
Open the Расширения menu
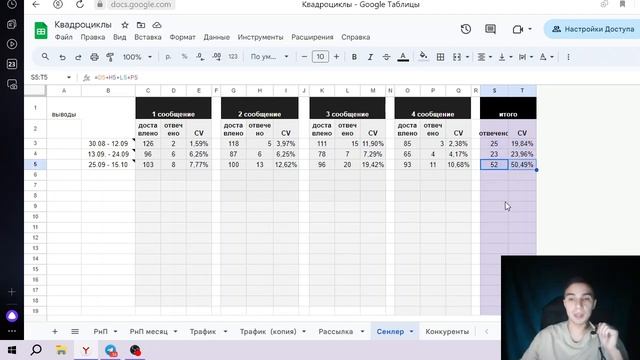coord(312,37)
